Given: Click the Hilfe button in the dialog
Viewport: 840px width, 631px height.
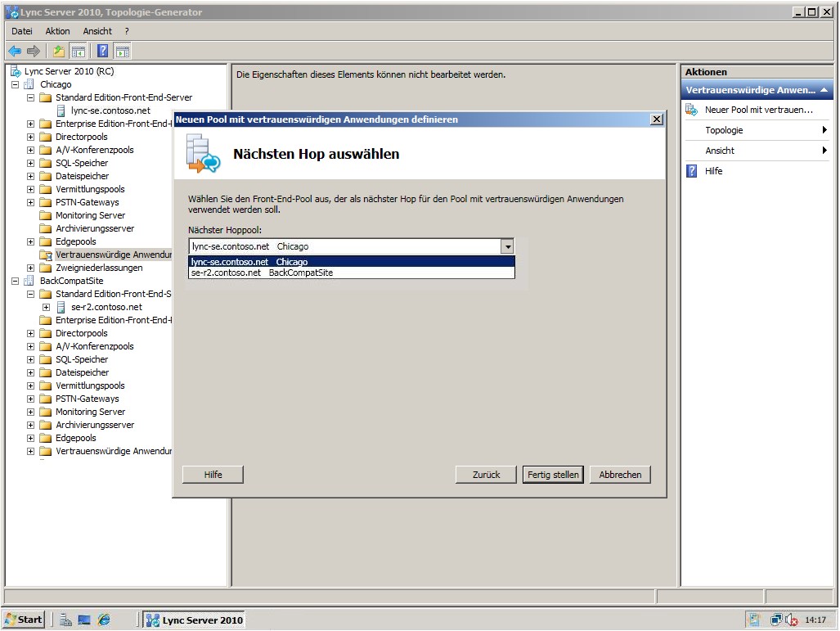Looking at the screenshot, I should (213, 475).
